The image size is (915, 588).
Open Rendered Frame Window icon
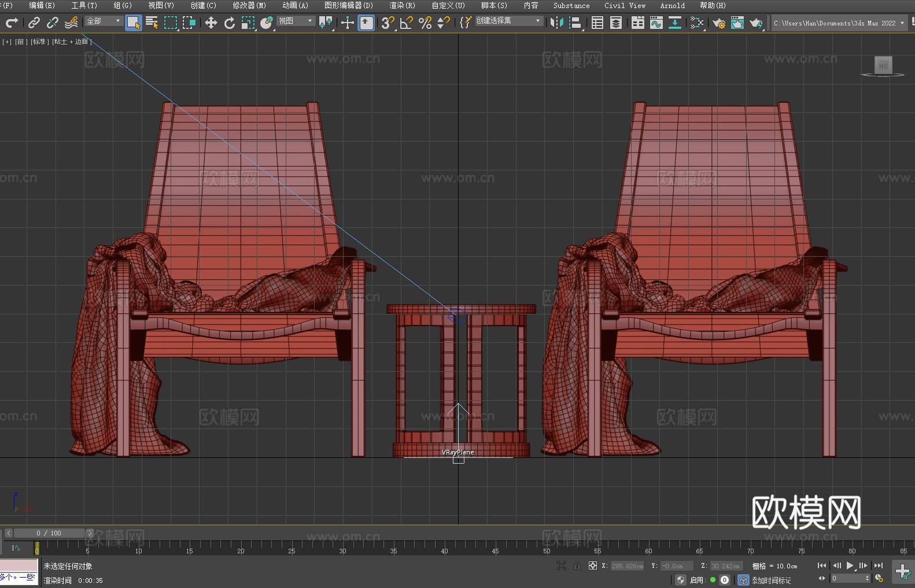coord(737,23)
